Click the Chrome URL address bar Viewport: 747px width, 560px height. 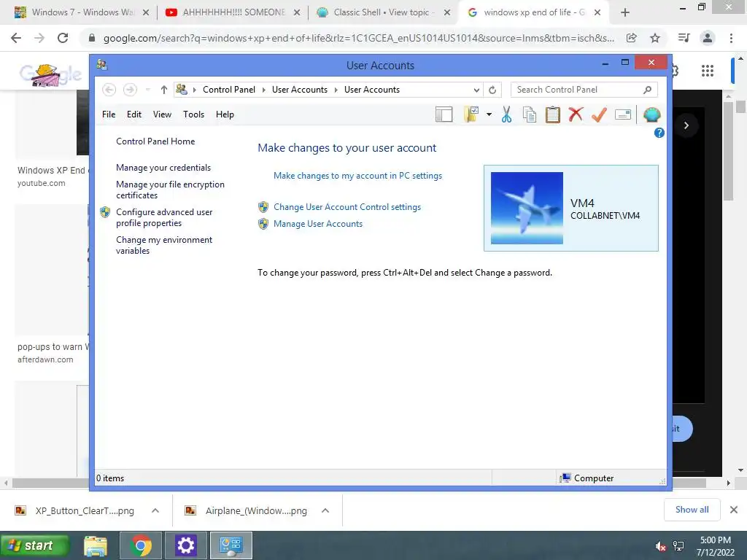(x=358, y=38)
